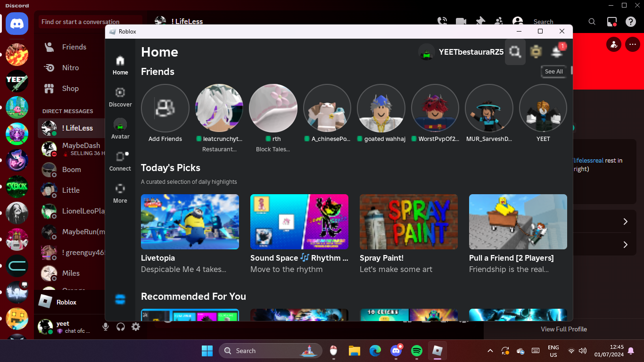Select friend YEET avatar in Roblox
644x362 pixels.
[543, 108]
